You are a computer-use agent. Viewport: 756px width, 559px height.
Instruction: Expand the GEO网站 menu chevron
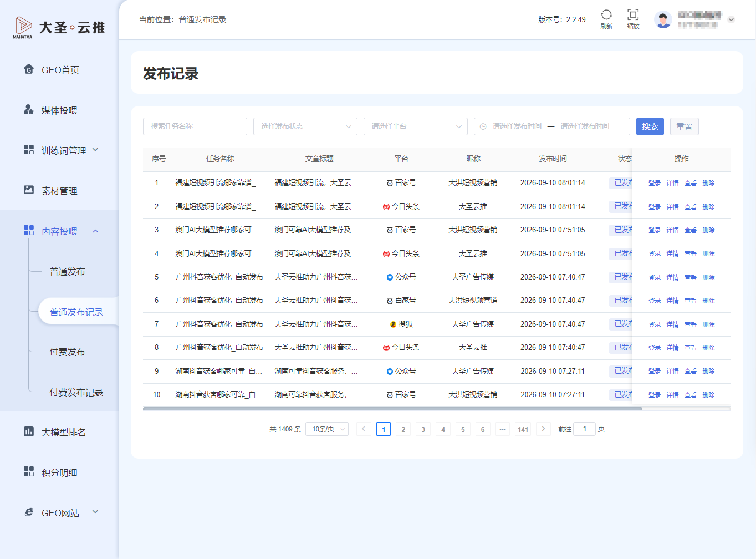95,512
